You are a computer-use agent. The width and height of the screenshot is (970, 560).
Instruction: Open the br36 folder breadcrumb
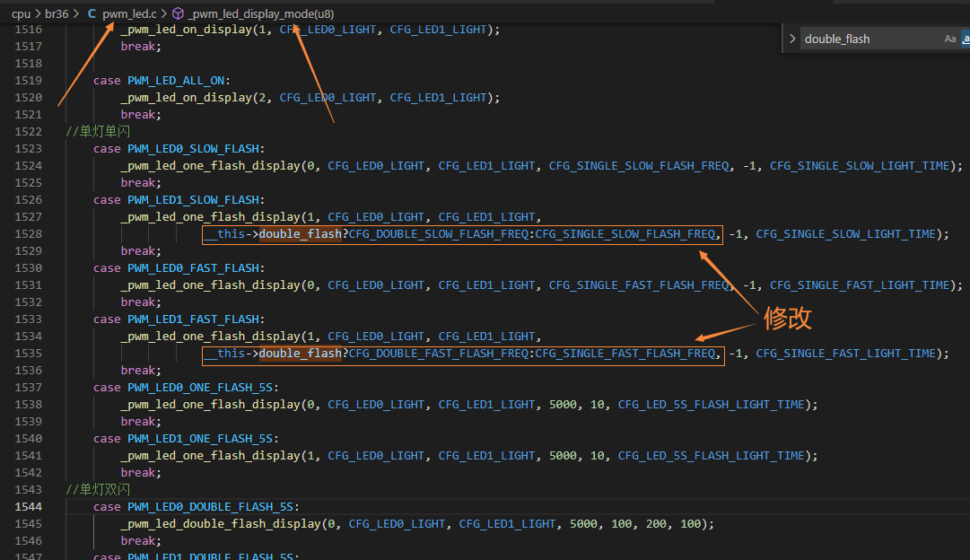pyautogui.click(x=57, y=13)
